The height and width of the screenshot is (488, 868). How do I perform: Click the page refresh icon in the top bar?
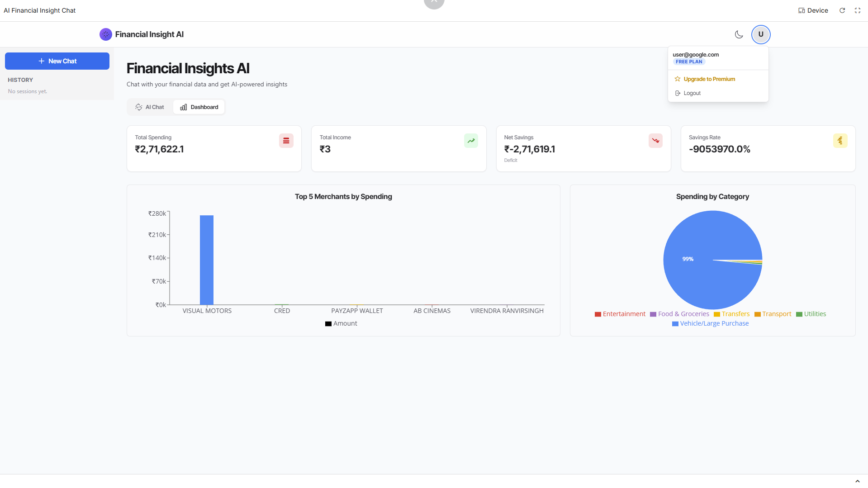tap(842, 10)
